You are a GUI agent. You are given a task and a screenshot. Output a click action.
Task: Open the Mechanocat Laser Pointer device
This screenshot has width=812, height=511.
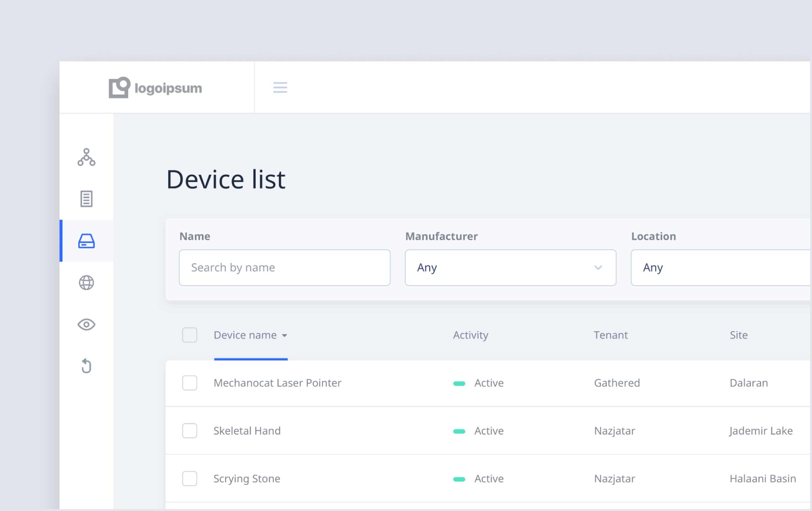[x=277, y=383]
